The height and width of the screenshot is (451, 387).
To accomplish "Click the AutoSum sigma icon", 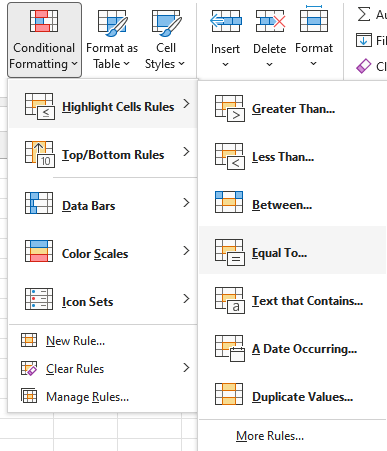I will [x=364, y=14].
